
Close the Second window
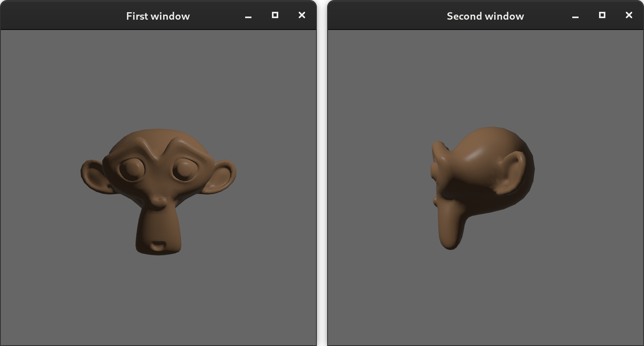(x=629, y=15)
